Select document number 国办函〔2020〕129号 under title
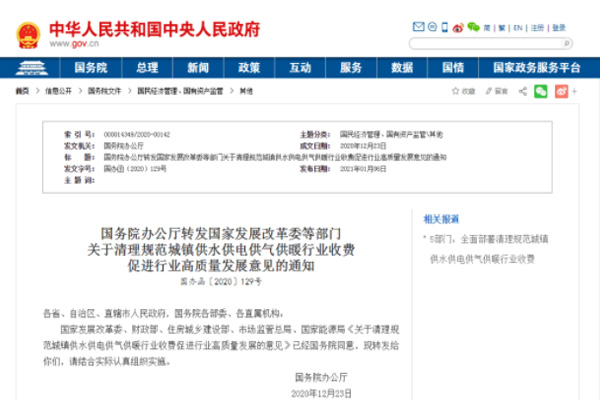This screenshot has height=400, width=600. [221, 282]
